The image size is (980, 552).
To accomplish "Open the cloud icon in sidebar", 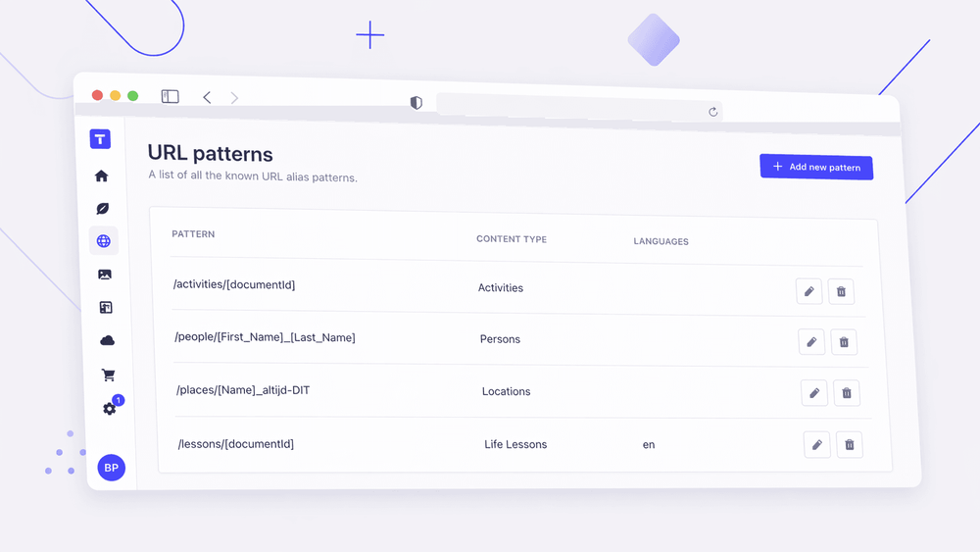I will coord(108,340).
